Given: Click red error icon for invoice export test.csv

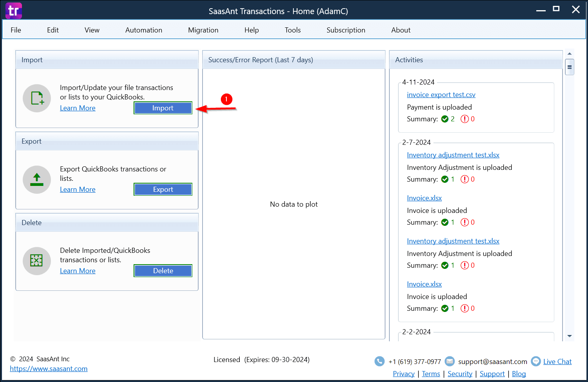Looking at the screenshot, I should point(465,119).
